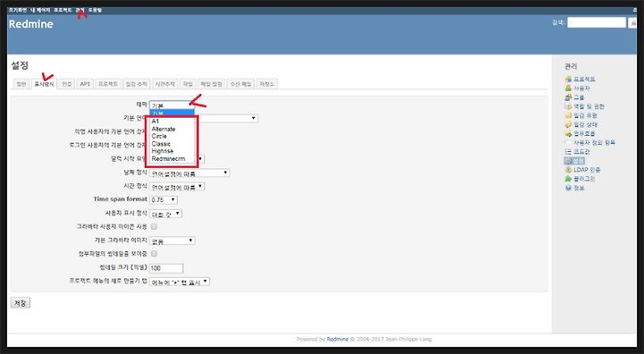The image size is (644, 354).
Task: Click the 업무흐름 workflow arrow icon
Action: pyautogui.click(x=569, y=133)
